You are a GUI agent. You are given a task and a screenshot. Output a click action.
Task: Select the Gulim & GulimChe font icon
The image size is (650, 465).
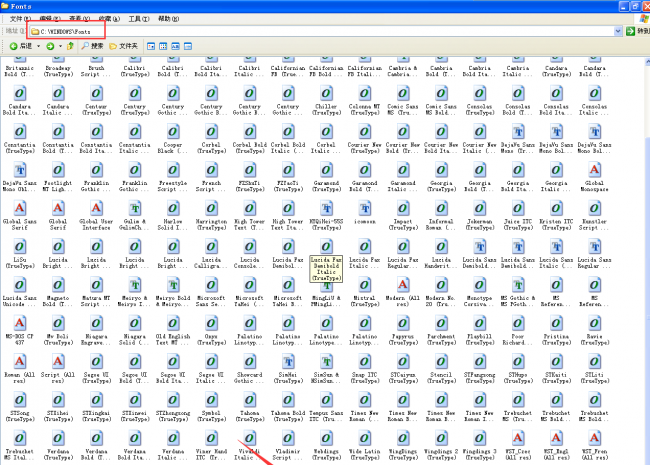(x=135, y=208)
